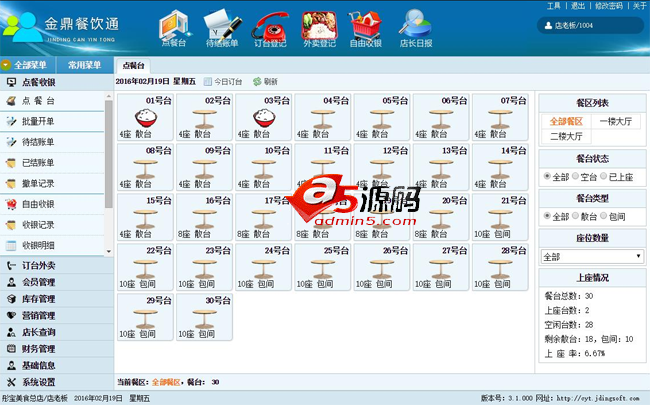650x405 pixels.
Task: Filter by 全部餐区 area
Action: [566, 121]
